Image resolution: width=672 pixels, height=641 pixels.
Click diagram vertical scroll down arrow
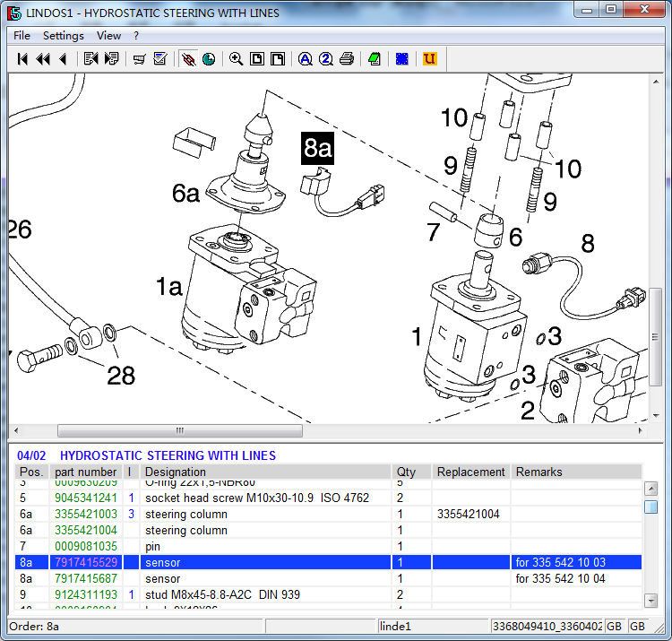[656, 415]
